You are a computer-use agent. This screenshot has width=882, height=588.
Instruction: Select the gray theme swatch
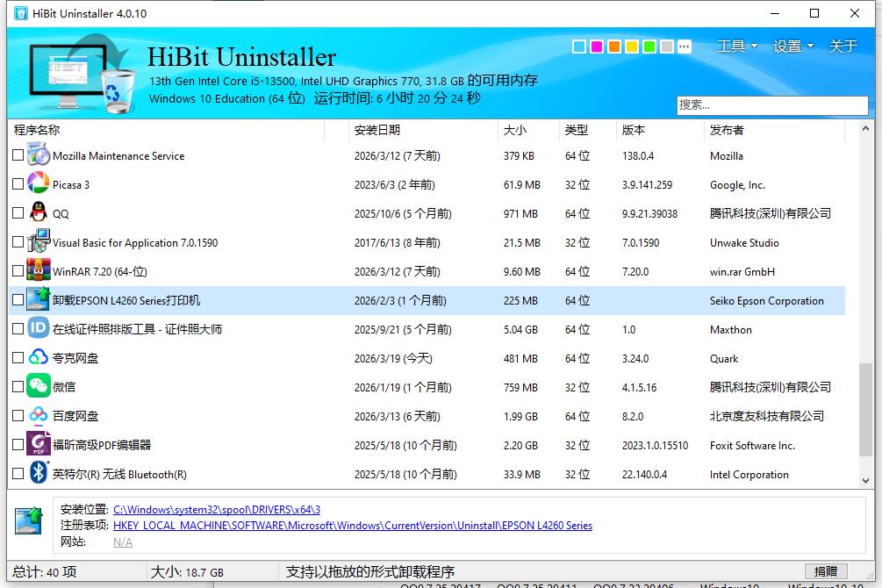point(667,47)
